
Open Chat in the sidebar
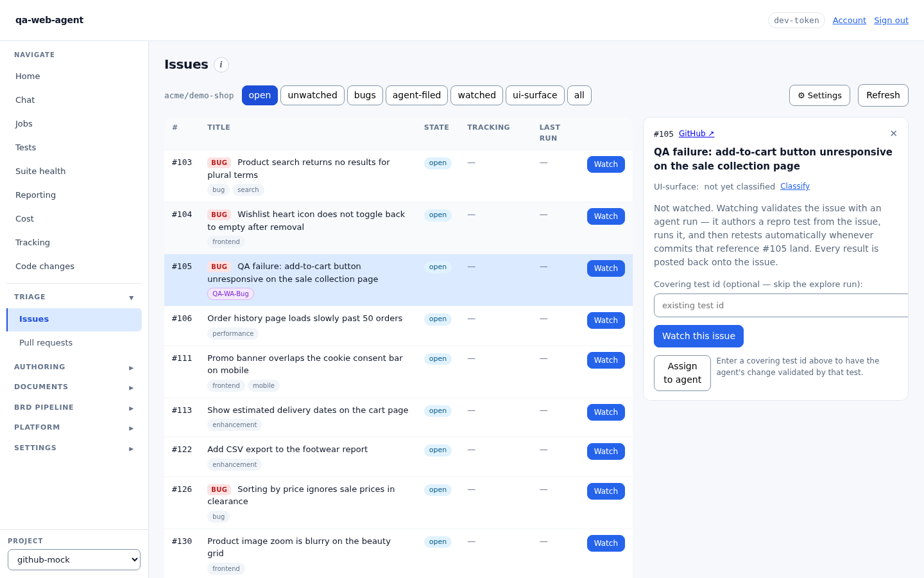(x=74, y=100)
